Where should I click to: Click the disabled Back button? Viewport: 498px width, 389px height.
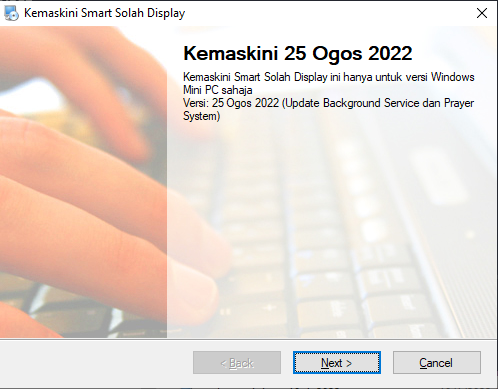(x=237, y=362)
